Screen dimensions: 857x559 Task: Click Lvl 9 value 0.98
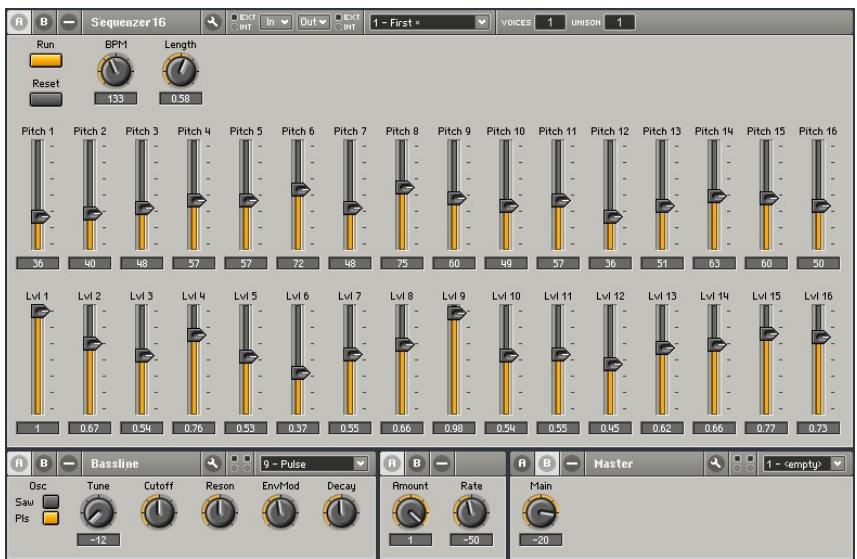coord(454,428)
